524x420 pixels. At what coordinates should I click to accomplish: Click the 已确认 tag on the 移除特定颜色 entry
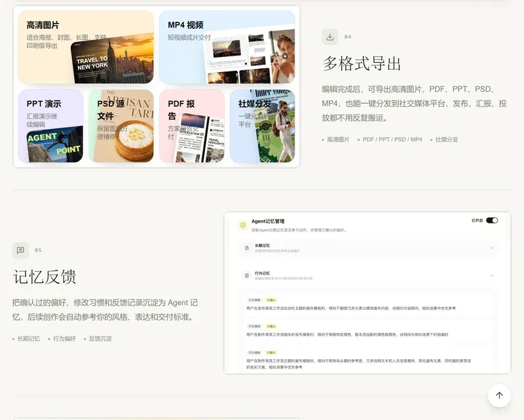pos(271,326)
